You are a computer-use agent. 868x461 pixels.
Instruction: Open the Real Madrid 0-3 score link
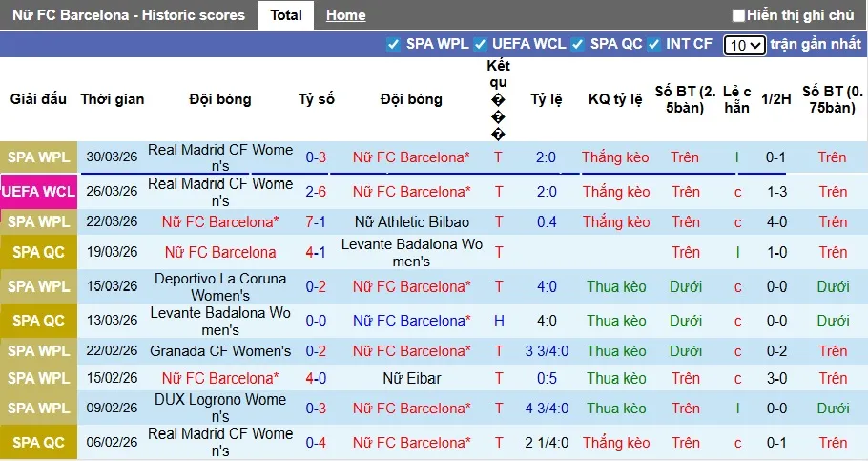(x=316, y=157)
